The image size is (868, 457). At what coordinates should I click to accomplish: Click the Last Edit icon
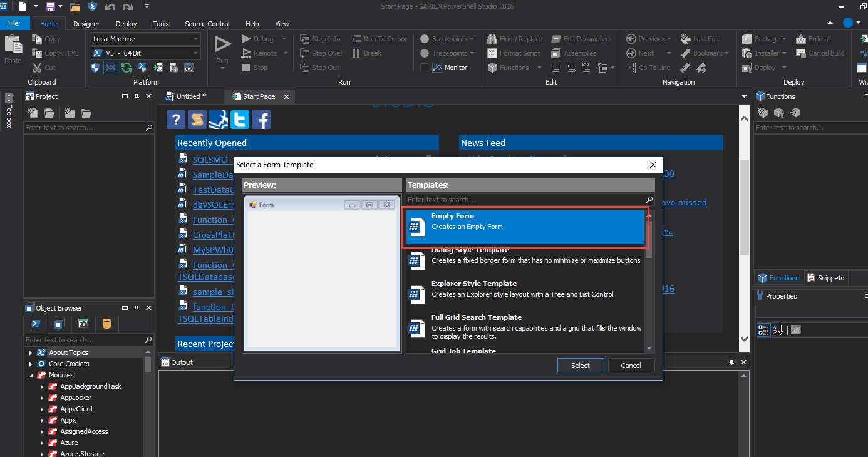coord(685,39)
